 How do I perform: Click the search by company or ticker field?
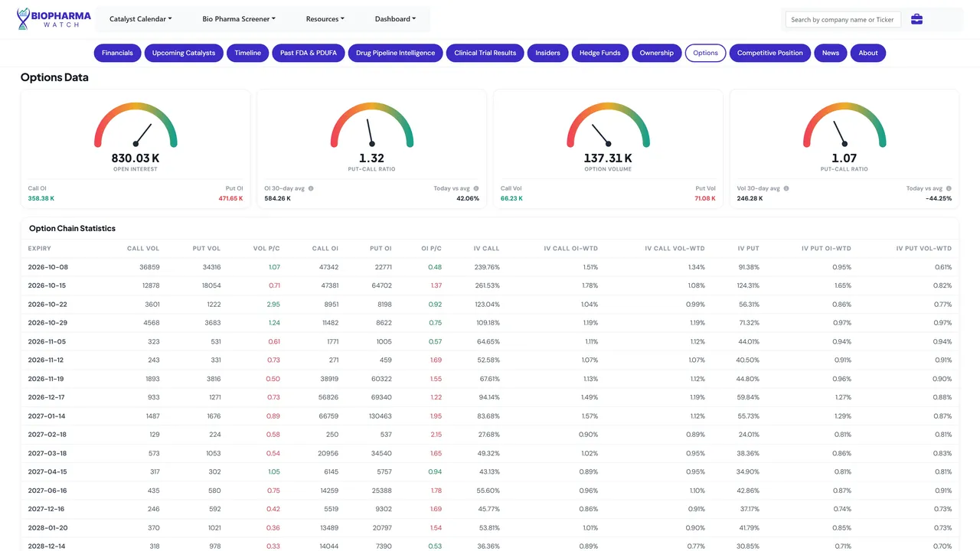pos(843,20)
